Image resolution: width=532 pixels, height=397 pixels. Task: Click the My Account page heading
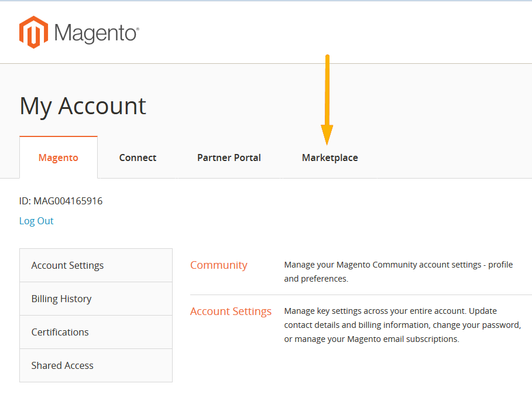pyautogui.click(x=83, y=106)
